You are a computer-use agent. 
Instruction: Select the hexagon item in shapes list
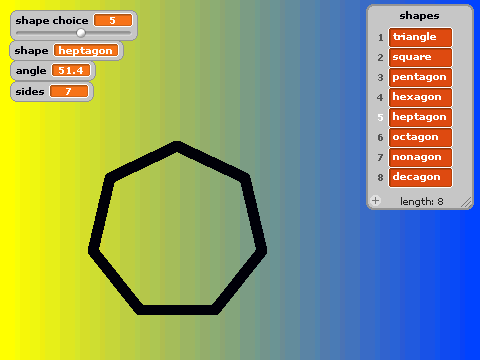tap(420, 97)
